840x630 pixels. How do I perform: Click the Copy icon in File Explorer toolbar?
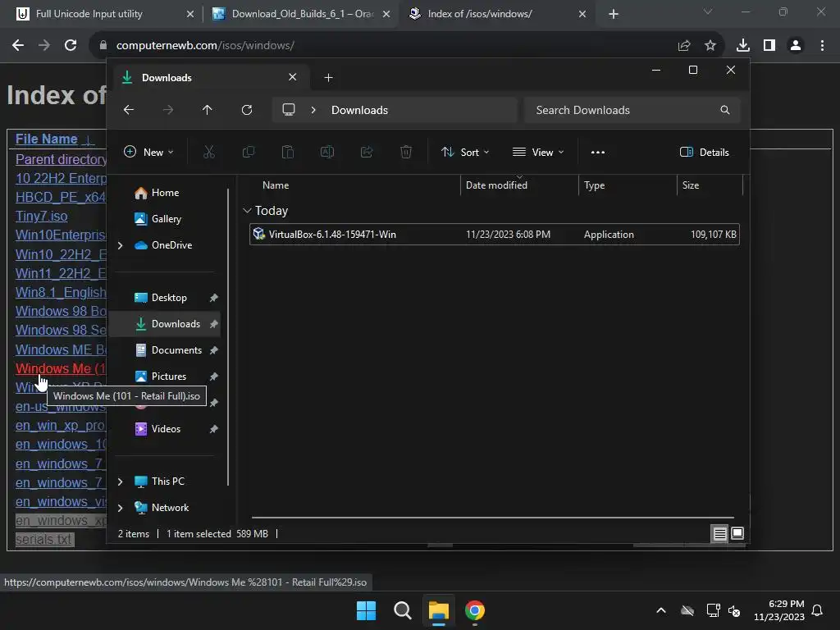coord(249,152)
